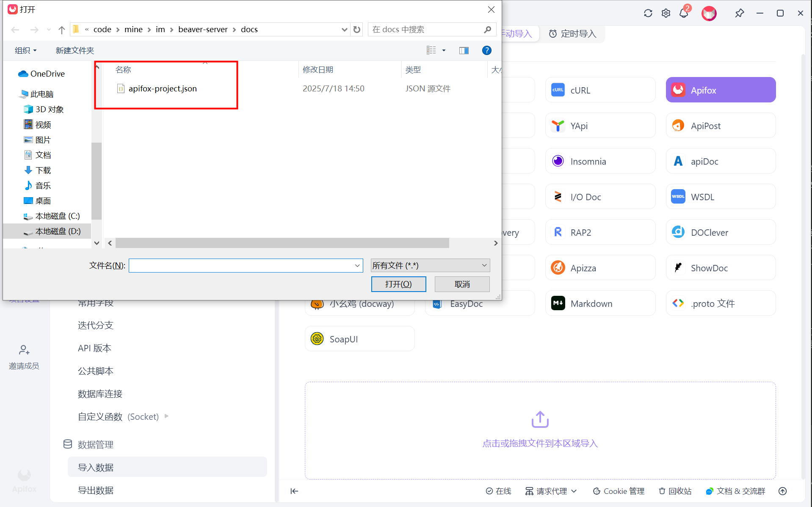The image size is (812, 507).
Task: Choose Markdown import format
Action: (x=600, y=303)
